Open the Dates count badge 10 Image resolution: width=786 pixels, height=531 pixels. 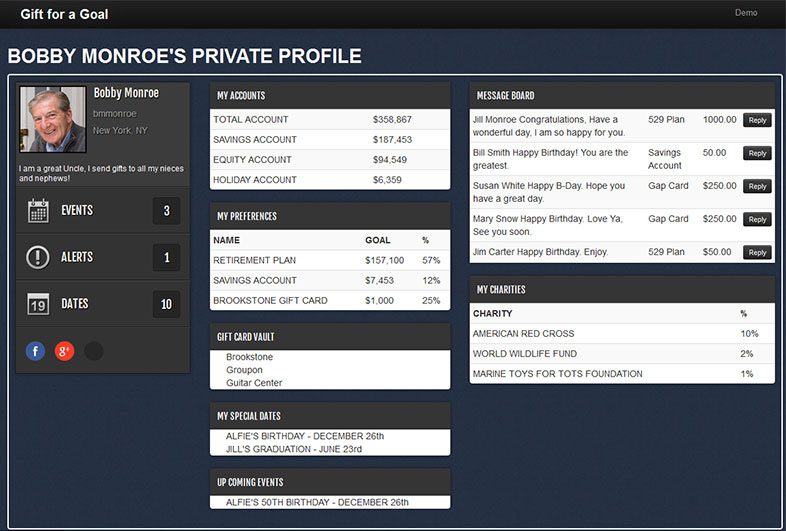[166, 304]
